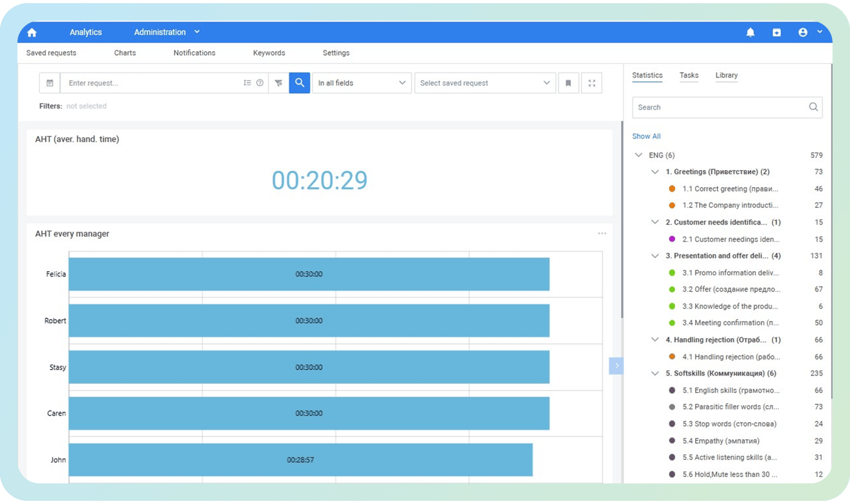Viewport: 850px width, 504px height.
Task: Open the calendar date picker icon
Action: point(50,83)
